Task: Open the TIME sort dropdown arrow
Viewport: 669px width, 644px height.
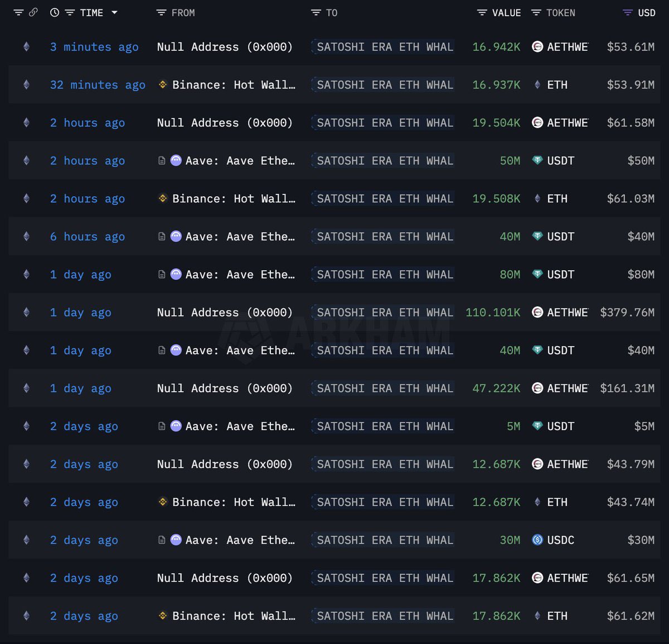Action: [115, 12]
